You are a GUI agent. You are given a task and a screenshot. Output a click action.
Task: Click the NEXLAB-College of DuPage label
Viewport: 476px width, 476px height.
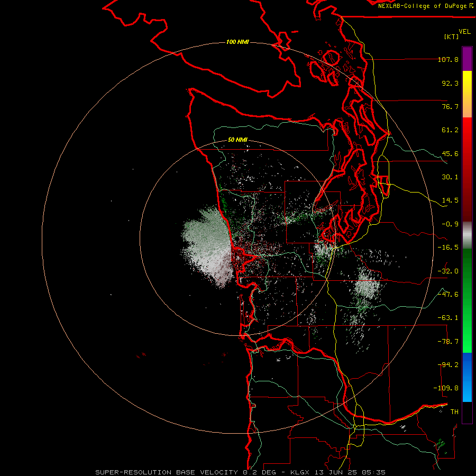pyautogui.click(x=425, y=6)
